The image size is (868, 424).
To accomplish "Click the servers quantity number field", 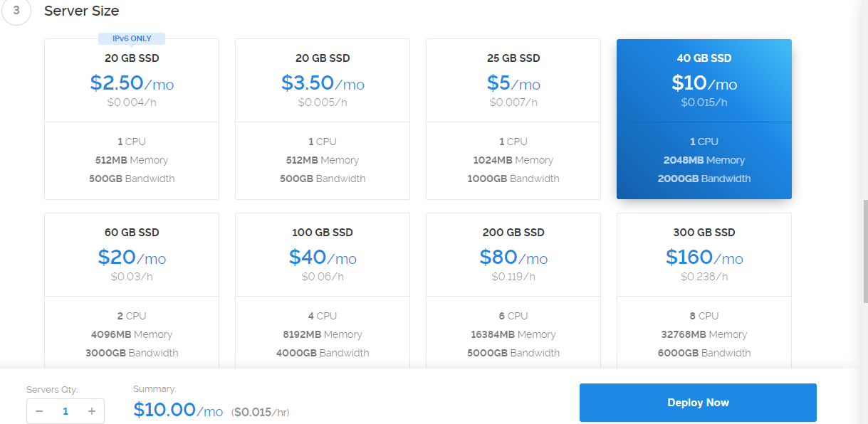I will (66, 411).
